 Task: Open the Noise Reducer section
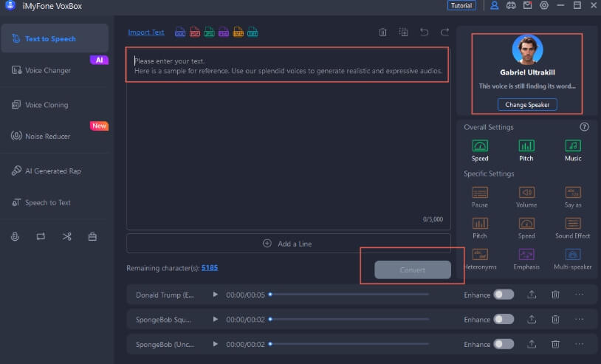(x=55, y=136)
